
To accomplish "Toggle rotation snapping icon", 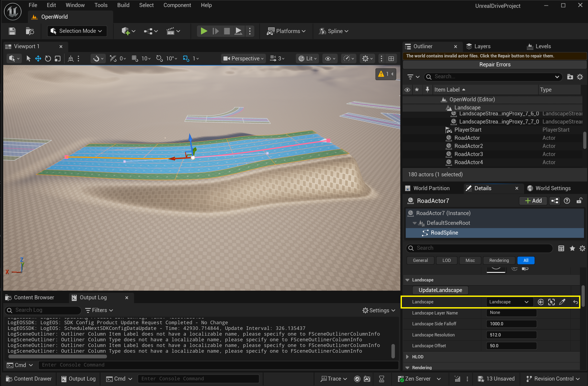I will pyautogui.click(x=159, y=59).
